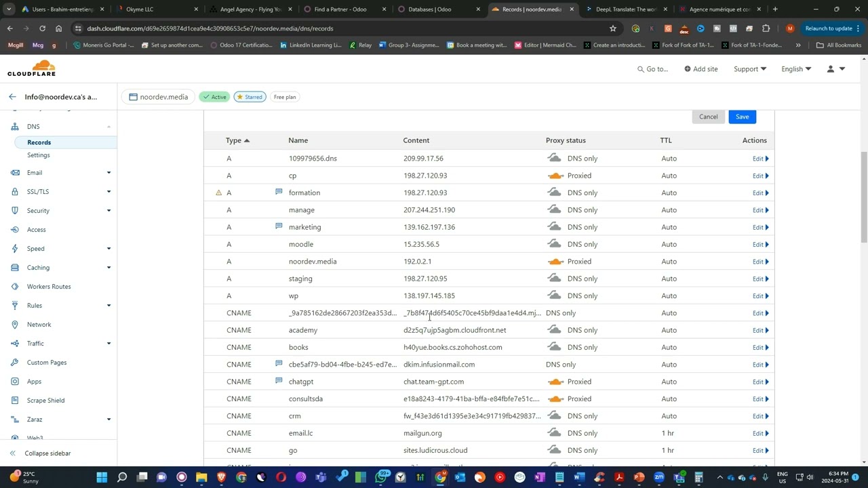Toggle proxy cloud on cp record

coord(555,176)
